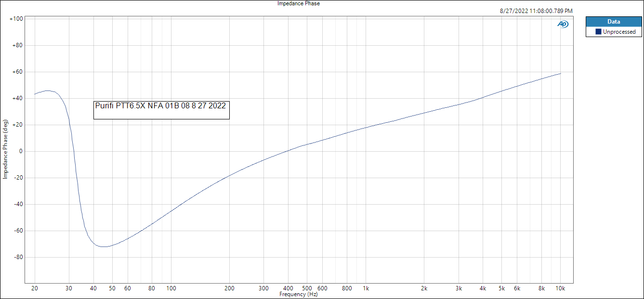Click the -60 y-axis tick label
Viewport: 644px width, 299px height.
[18, 231]
